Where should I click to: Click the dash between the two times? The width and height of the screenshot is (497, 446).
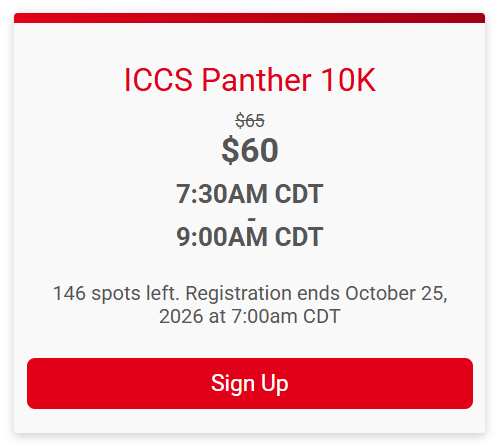click(x=252, y=219)
